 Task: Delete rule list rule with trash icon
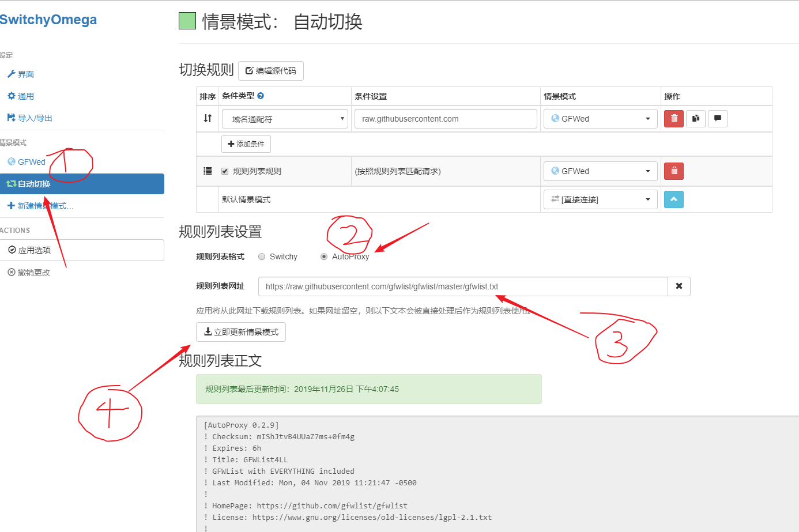pos(674,171)
